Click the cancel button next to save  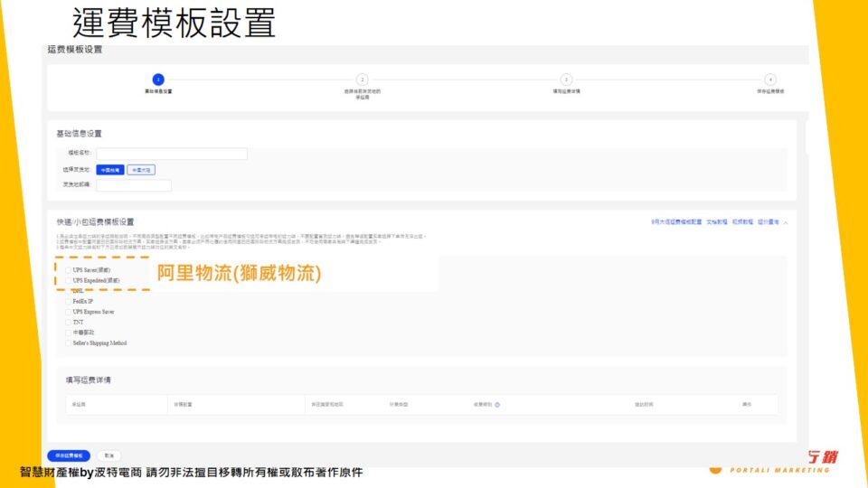click(x=109, y=455)
